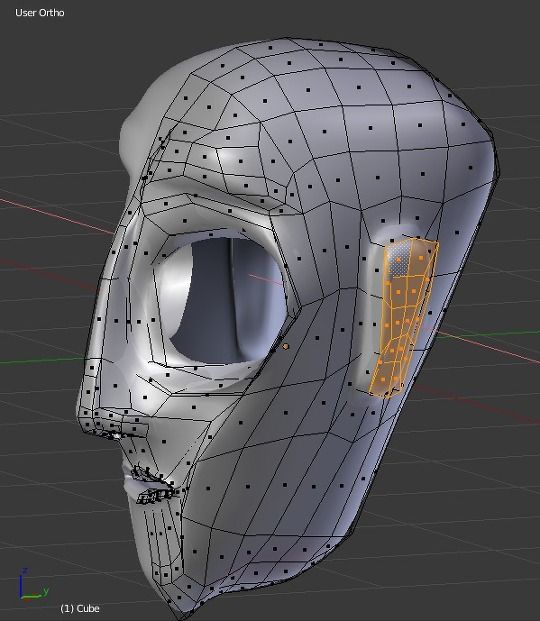
Task: Click the "User Ortho" view label
Action: 40,13
